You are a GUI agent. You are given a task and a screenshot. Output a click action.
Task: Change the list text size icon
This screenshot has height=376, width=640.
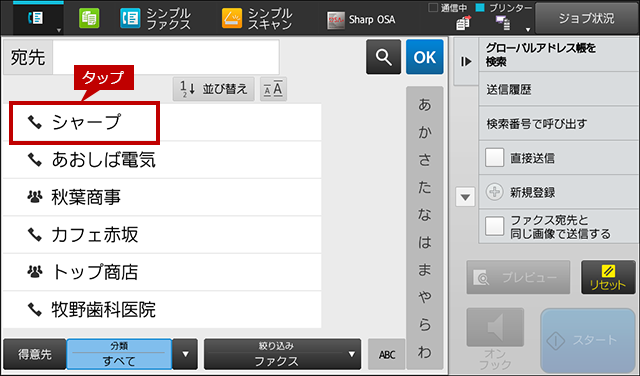pos(273,89)
